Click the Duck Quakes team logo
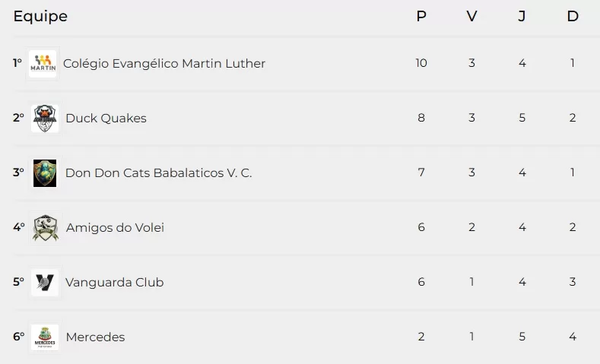600x364 pixels. coord(45,119)
